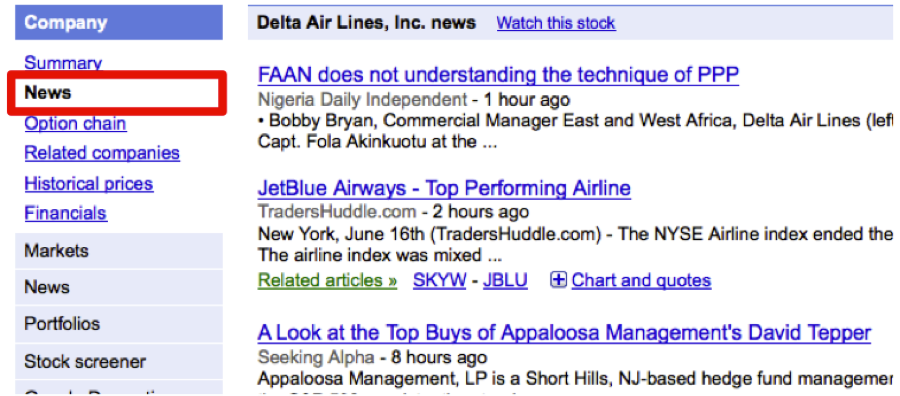Open the Appaloosa Management David Tepper article
Screen dimensions: 900x396
(564, 332)
